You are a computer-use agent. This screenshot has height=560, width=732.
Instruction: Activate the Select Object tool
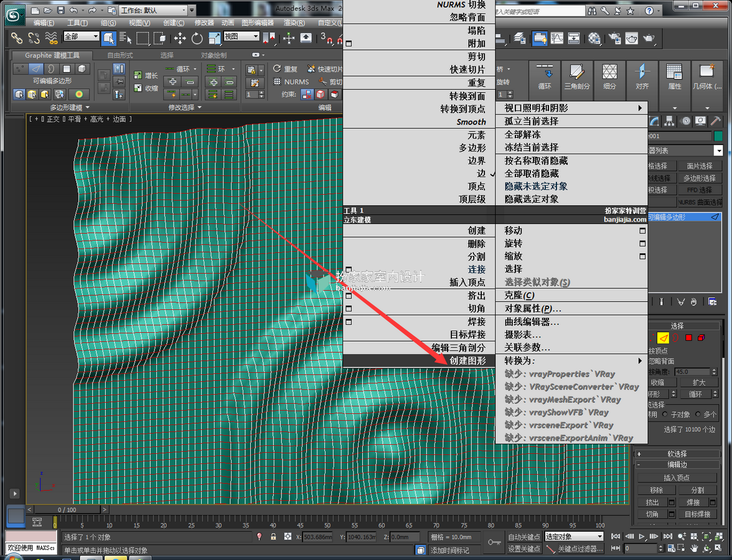coord(109,38)
